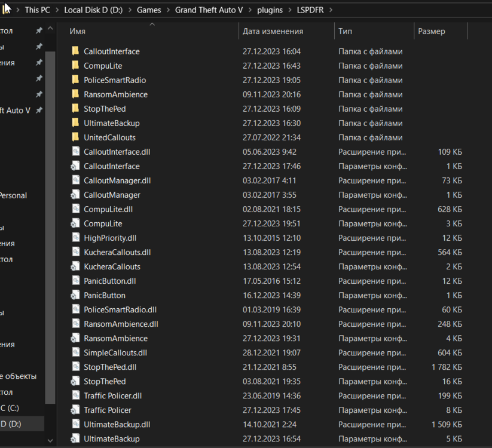492x448 pixels.
Task: Click the StopThePed.dll file icon
Action: pos(75,367)
